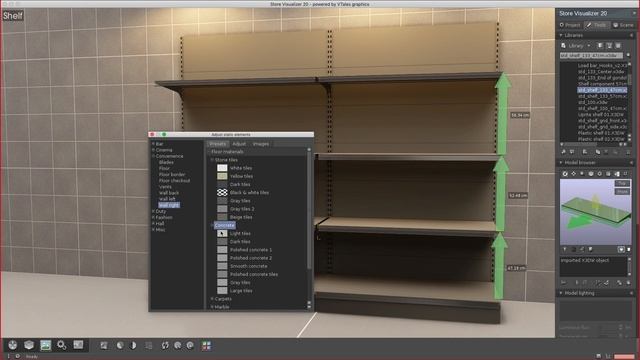
Task: Switch to the Images tab
Action: 261,144
